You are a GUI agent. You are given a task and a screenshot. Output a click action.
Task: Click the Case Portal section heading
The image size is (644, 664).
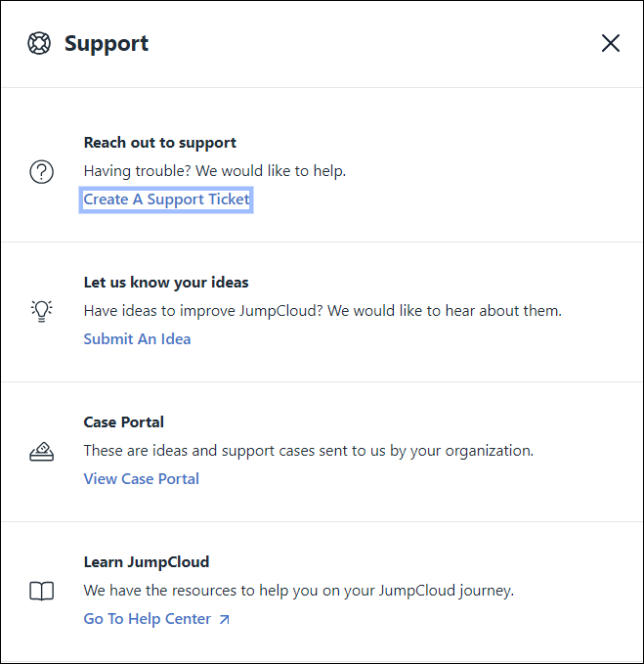click(123, 422)
